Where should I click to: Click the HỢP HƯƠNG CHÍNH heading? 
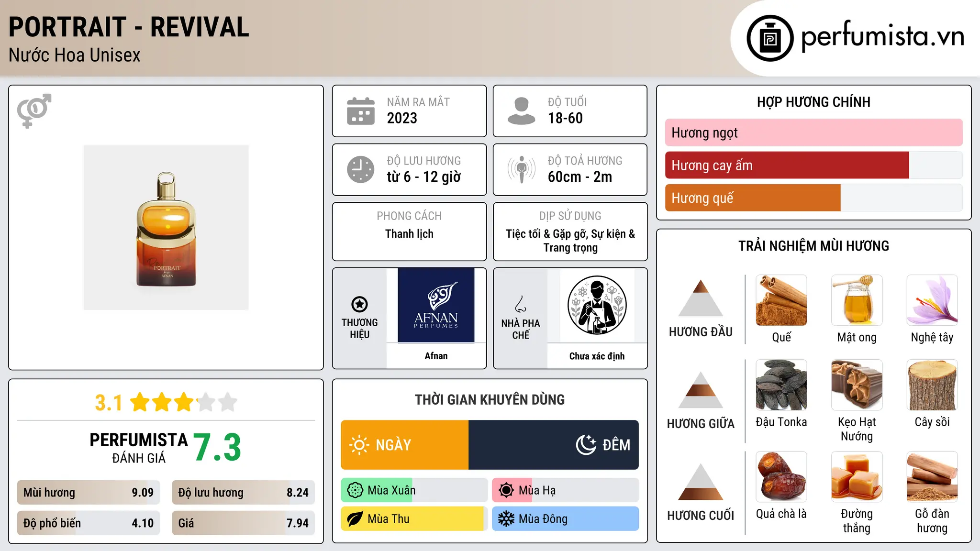click(813, 102)
